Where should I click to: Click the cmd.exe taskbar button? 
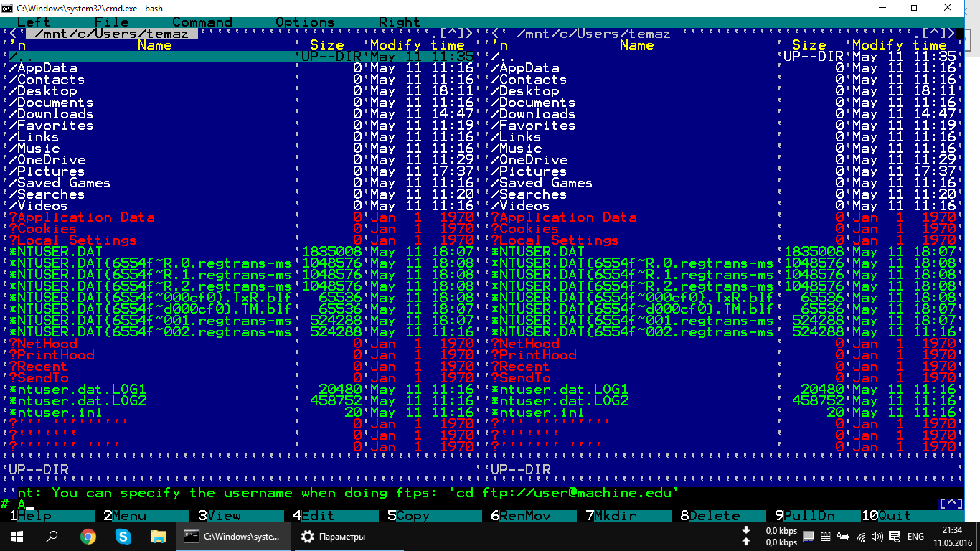coord(234,536)
